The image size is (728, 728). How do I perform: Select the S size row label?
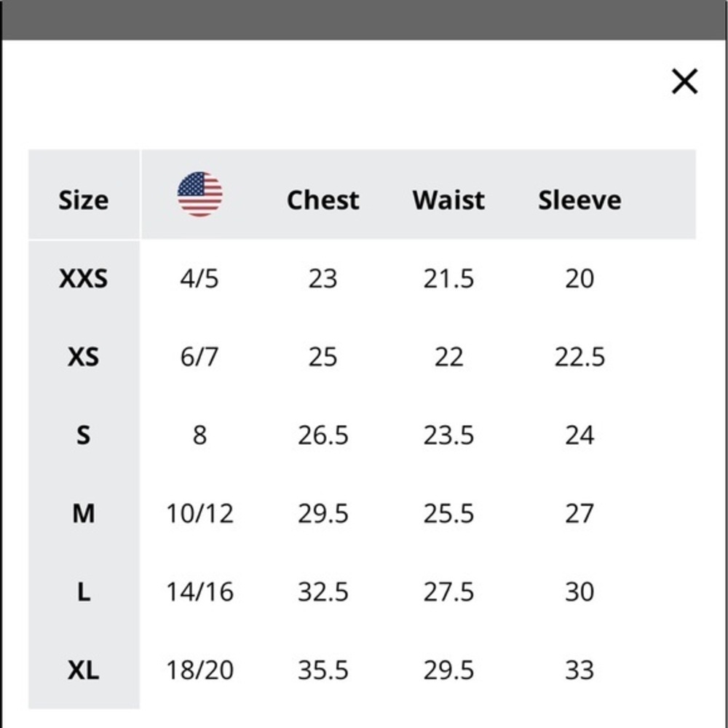click(84, 435)
